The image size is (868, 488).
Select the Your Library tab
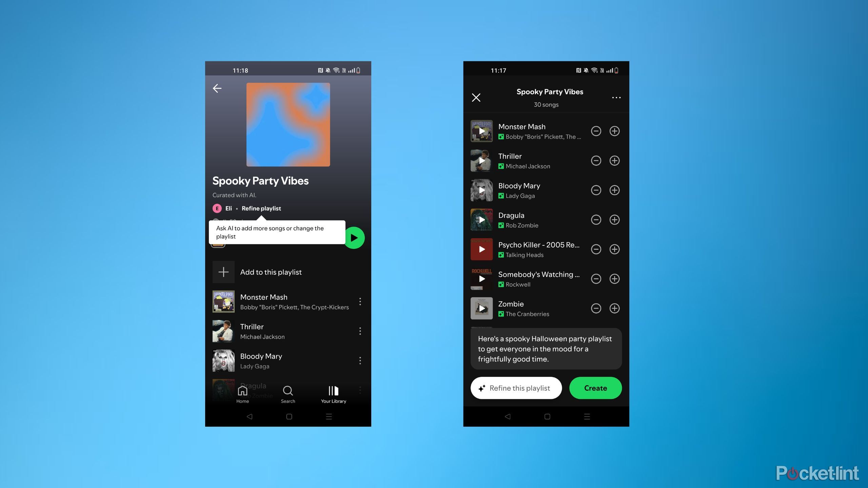333,394
